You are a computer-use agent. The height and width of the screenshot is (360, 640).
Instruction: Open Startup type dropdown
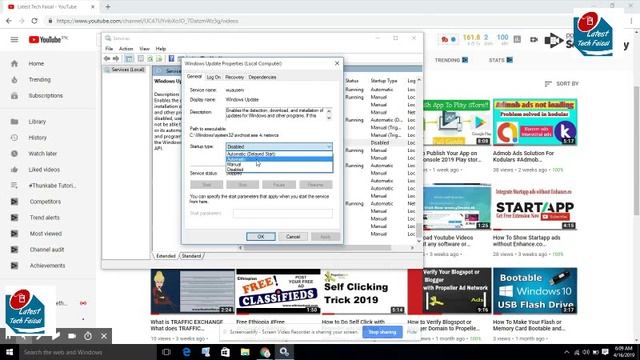pyautogui.click(x=279, y=147)
